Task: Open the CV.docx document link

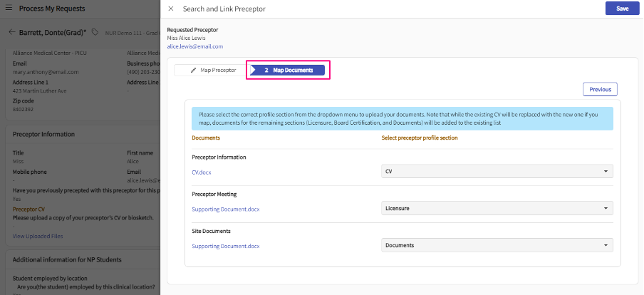Action: 201,172
